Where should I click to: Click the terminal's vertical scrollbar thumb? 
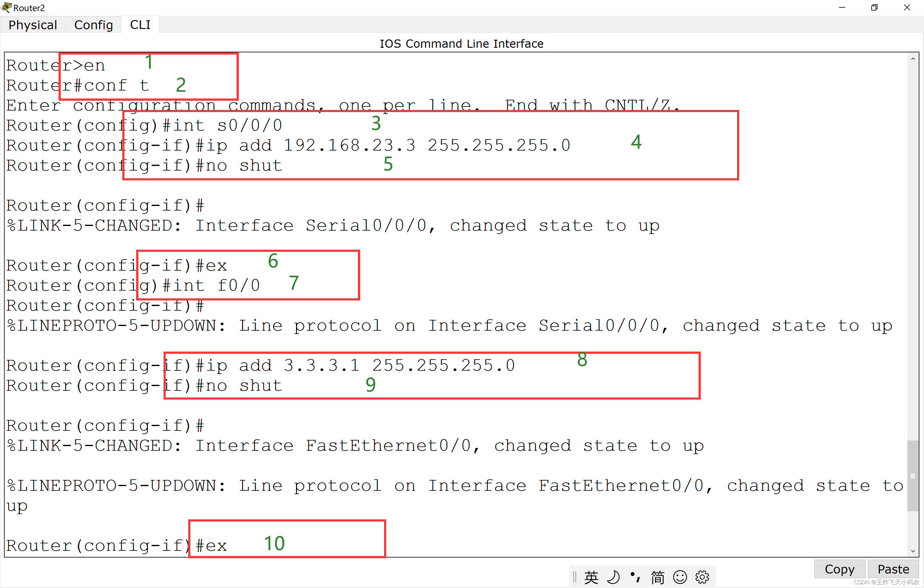[913, 476]
